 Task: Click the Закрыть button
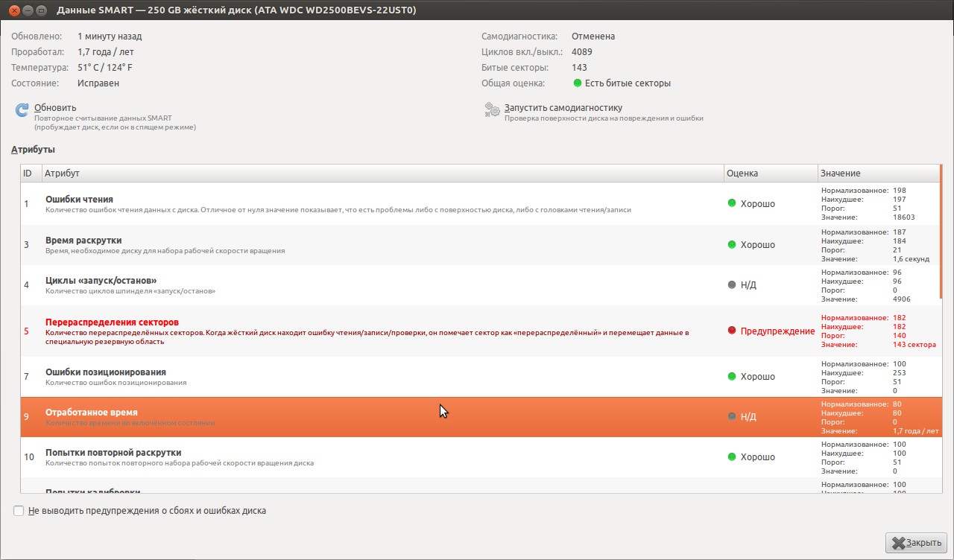click(917, 543)
